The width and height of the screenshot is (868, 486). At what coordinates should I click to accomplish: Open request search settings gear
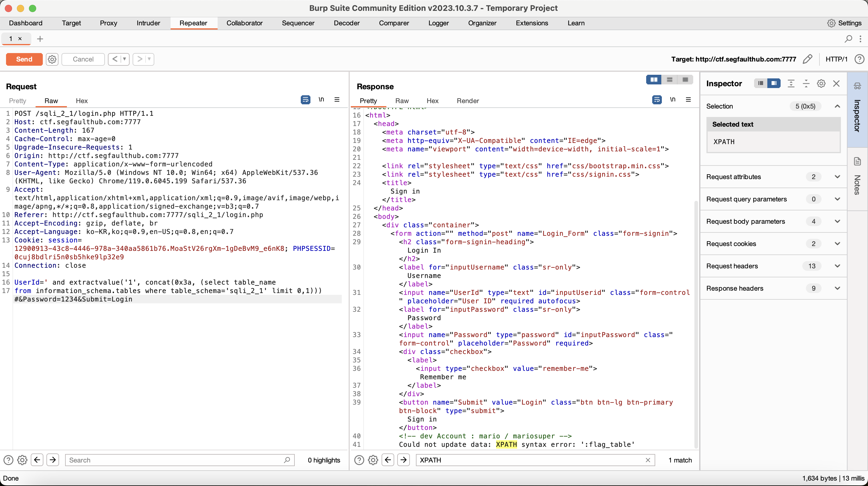click(x=22, y=460)
